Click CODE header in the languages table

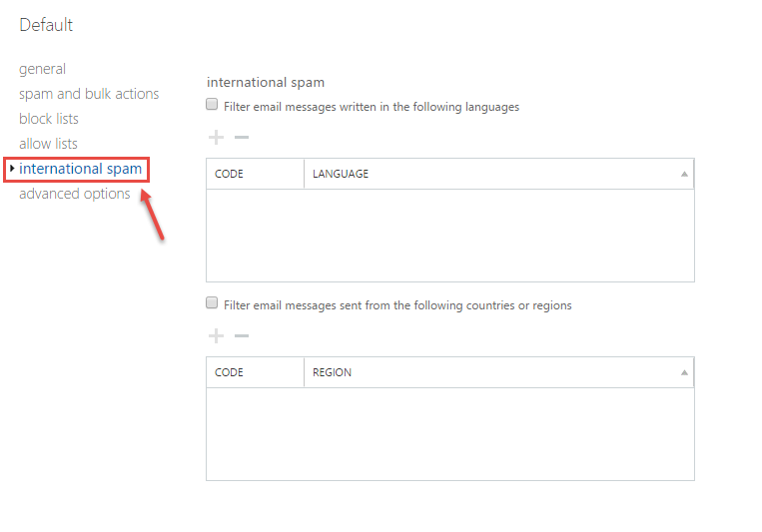click(255, 174)
